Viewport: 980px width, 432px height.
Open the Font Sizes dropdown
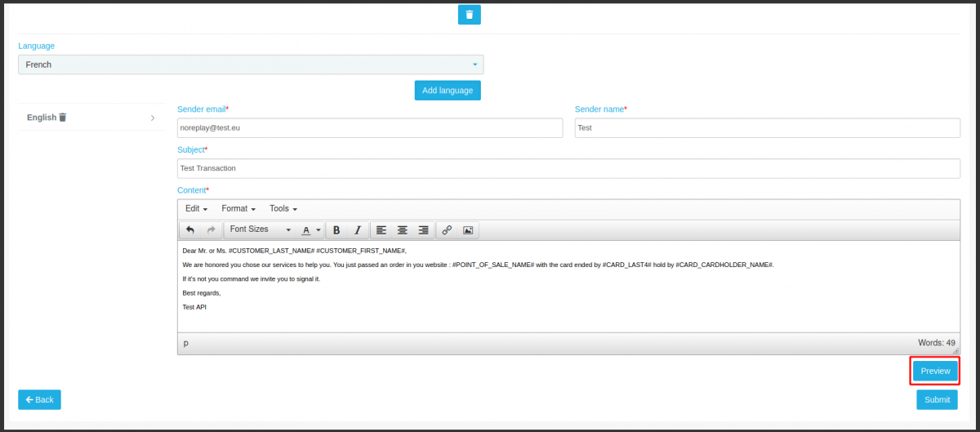[260, 230]
